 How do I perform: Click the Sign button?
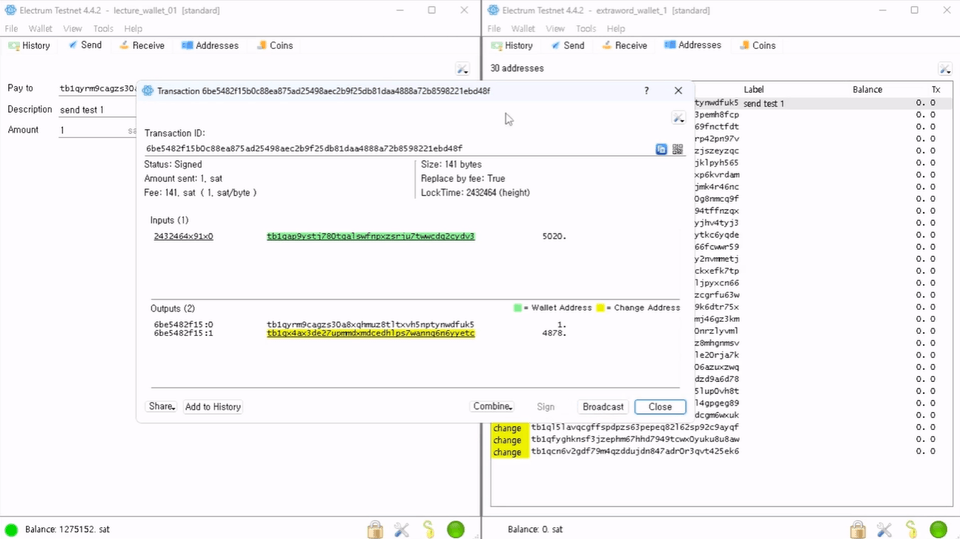point(546,407)
